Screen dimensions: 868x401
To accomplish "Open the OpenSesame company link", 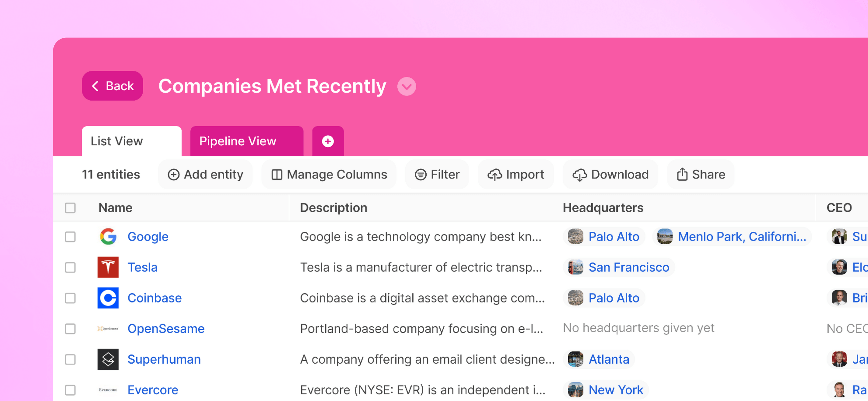I will [x=166, y=329].
